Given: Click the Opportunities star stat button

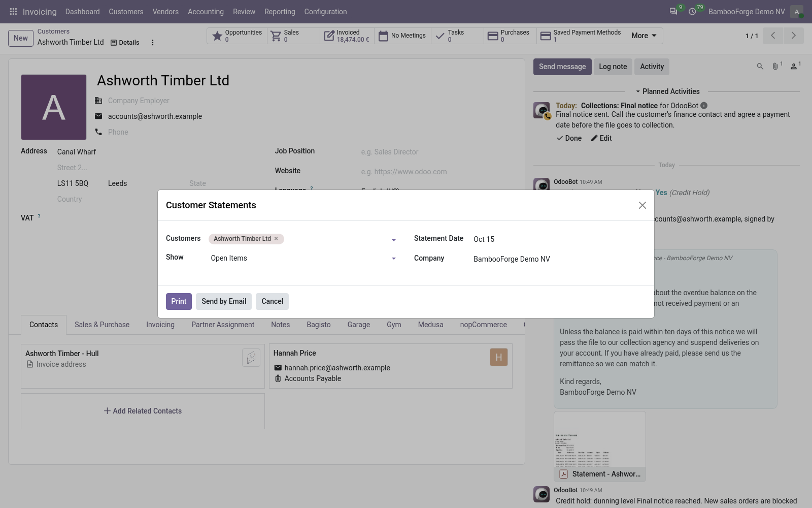Looking at the screenshot, I should coord(237,36).
